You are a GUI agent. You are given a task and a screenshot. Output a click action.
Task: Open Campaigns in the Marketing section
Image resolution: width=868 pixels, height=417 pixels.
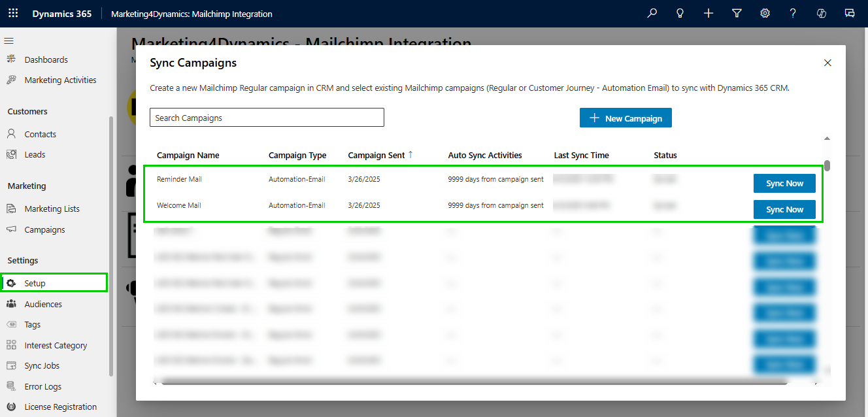(44, 229)
